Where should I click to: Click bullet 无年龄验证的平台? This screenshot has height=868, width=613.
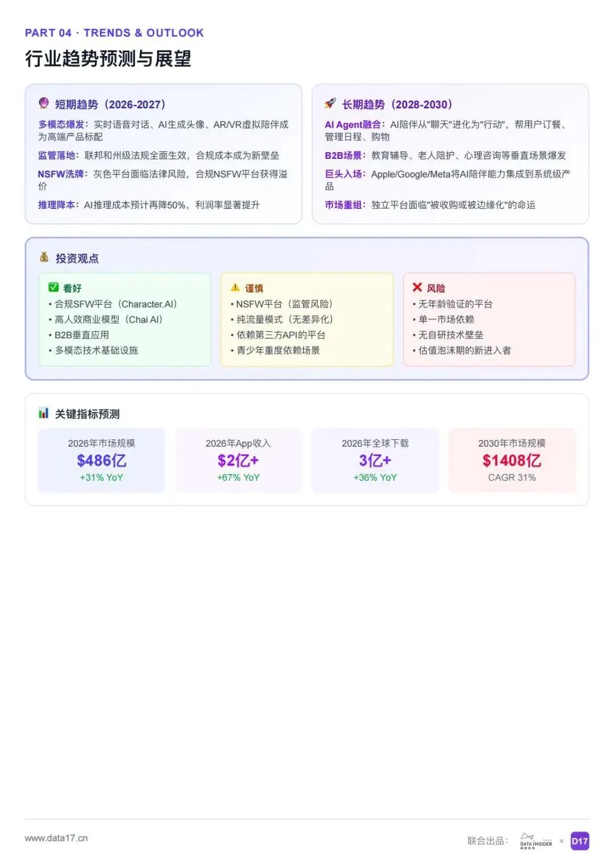point(452,304)
